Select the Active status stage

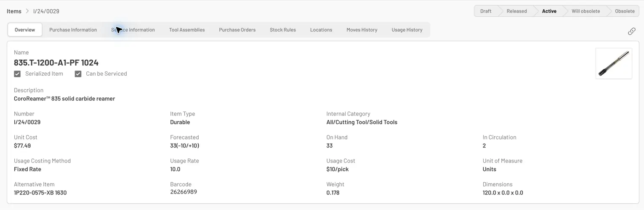[x=549, y=11]
